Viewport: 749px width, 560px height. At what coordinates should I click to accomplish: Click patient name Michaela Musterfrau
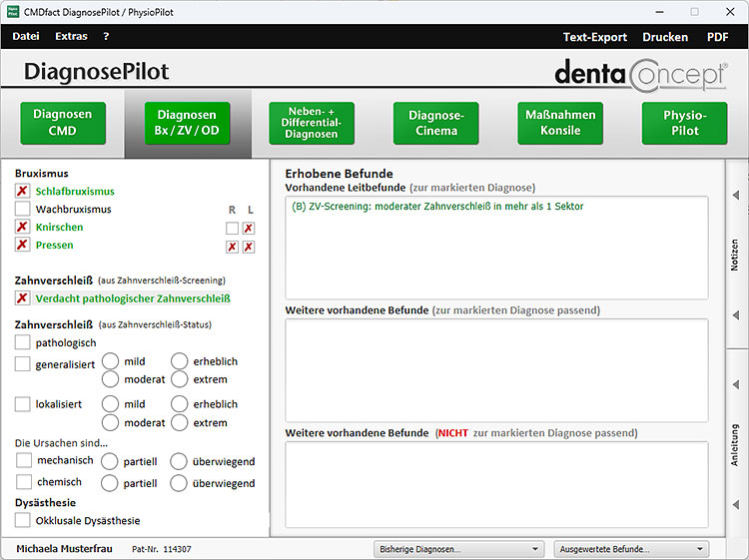coord(65,549)
